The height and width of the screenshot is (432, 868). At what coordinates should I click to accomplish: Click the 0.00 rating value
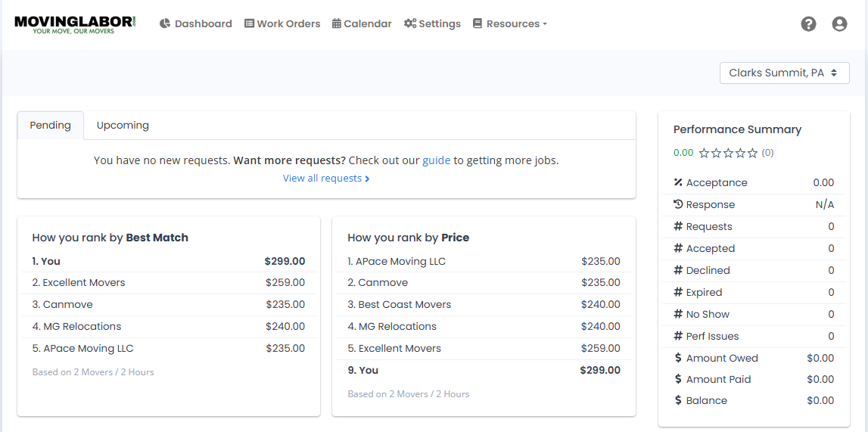tap(683, 153)
